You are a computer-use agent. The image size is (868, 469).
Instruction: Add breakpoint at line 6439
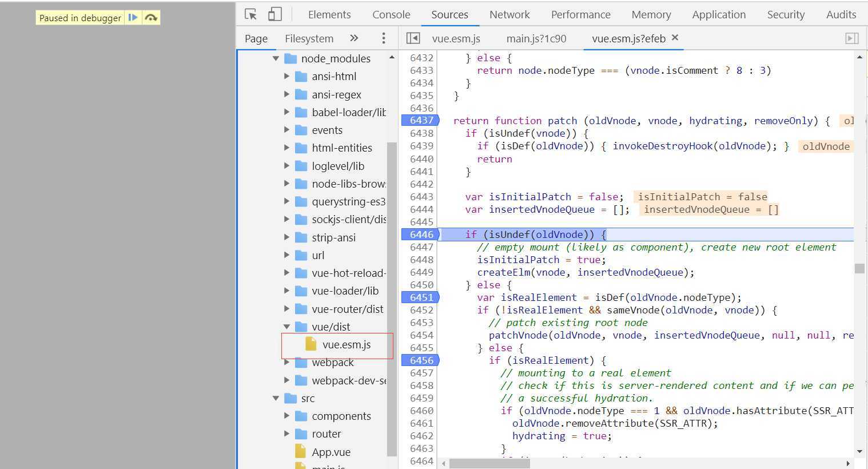(421, 146)
